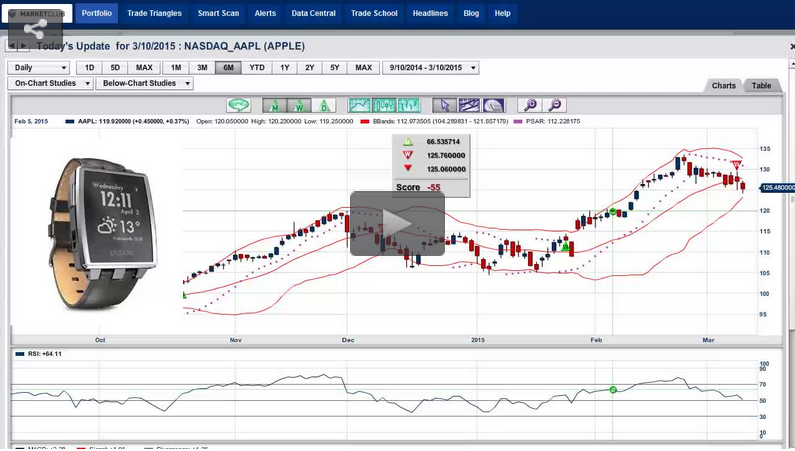
Task: Zoom in on the chart
Action: click(x=529, y=105)
